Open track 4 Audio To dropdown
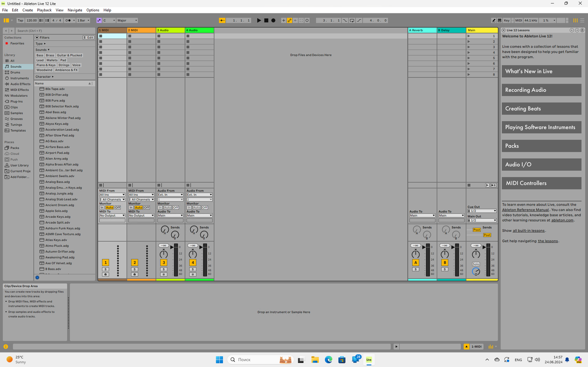 click(x=199, y=215)
